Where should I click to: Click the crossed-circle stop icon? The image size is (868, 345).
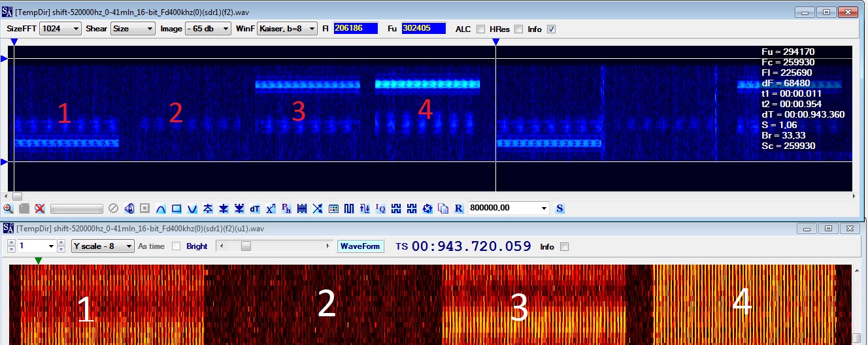(113, 208)
